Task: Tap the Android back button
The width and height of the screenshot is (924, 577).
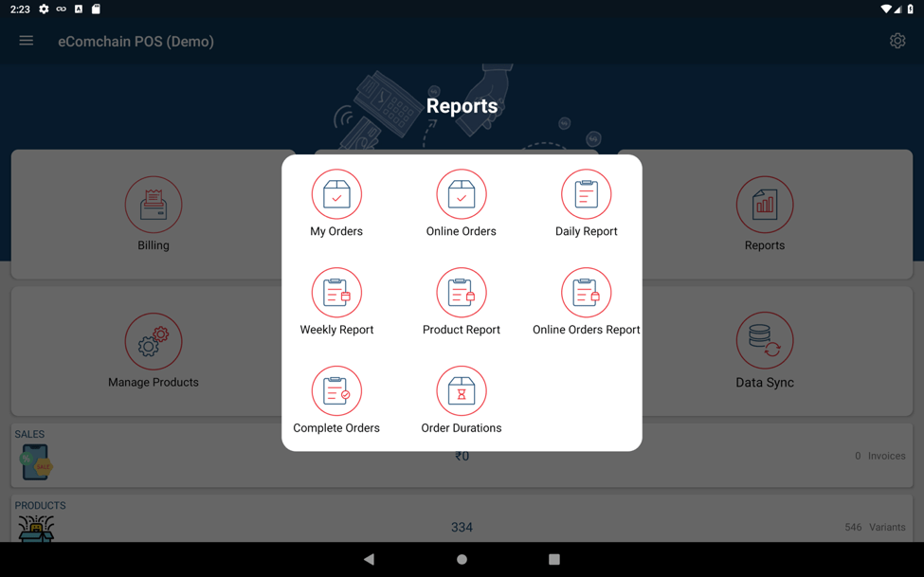Action: [369, 559]
